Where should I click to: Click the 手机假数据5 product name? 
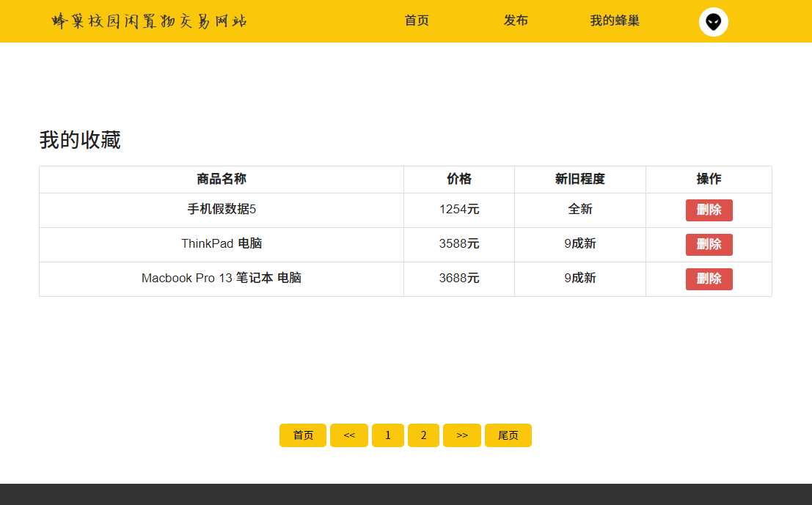(222, 209)
